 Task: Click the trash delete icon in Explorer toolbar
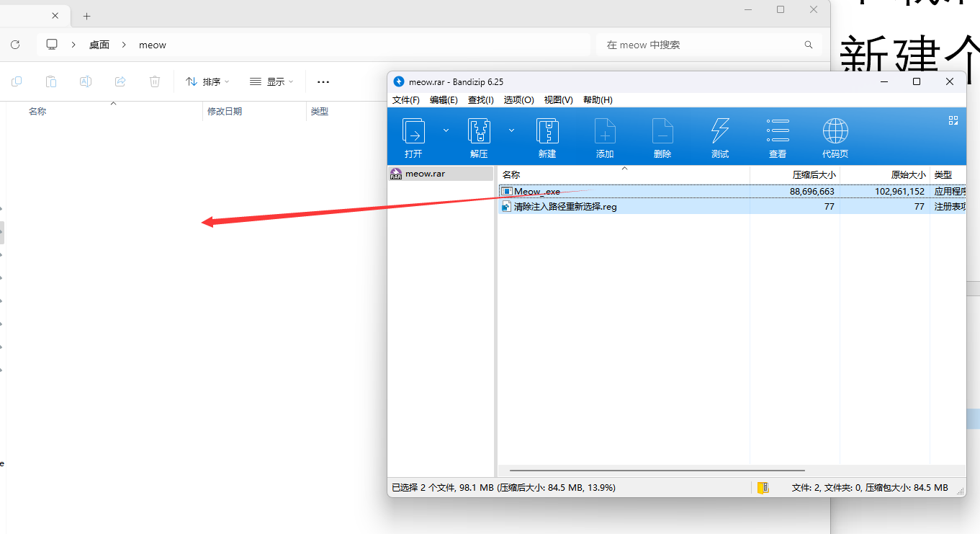click(155, 81)
